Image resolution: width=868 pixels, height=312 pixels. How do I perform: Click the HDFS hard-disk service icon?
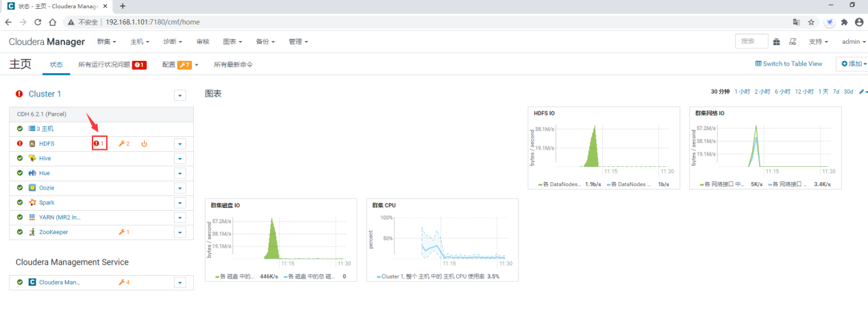32,144
